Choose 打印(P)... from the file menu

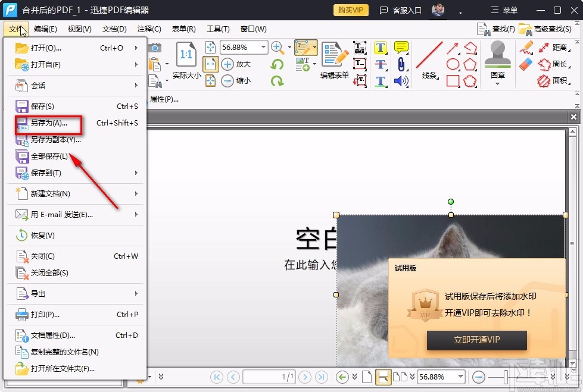point(75,314)
